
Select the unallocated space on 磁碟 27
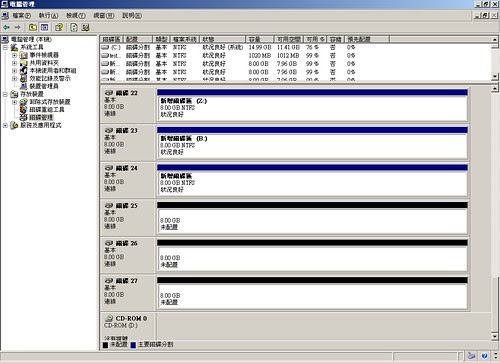coord(312,296)
